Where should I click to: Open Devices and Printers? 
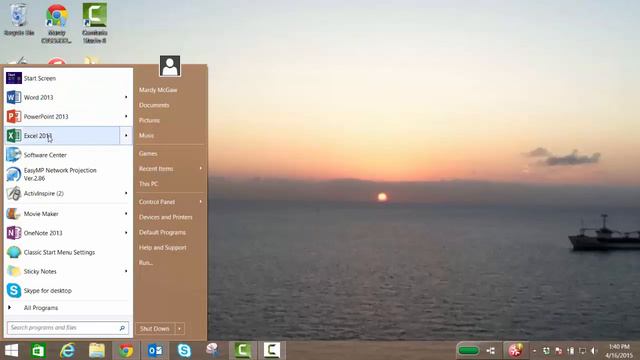pos(165,217)
